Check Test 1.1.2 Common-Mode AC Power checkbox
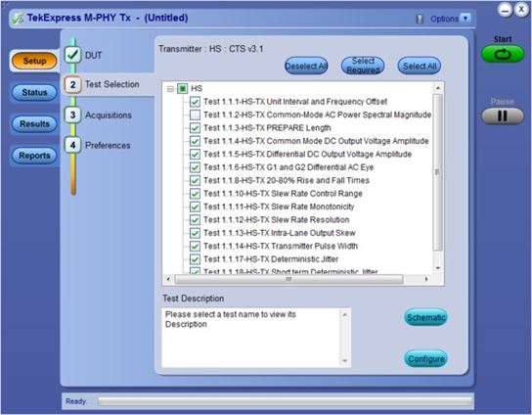532x415 pixels. point(195,115)
